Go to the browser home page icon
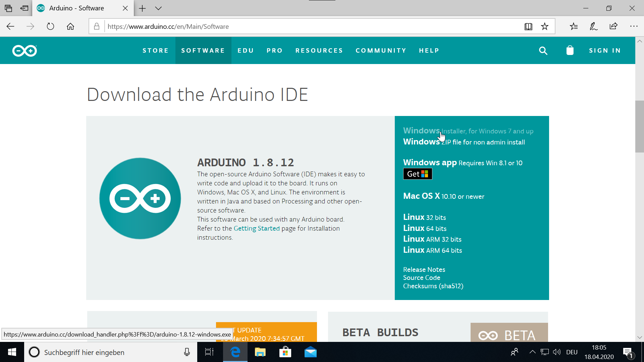Screen dimensions: 644x362 pyautogui.click(x=70, y=26)
